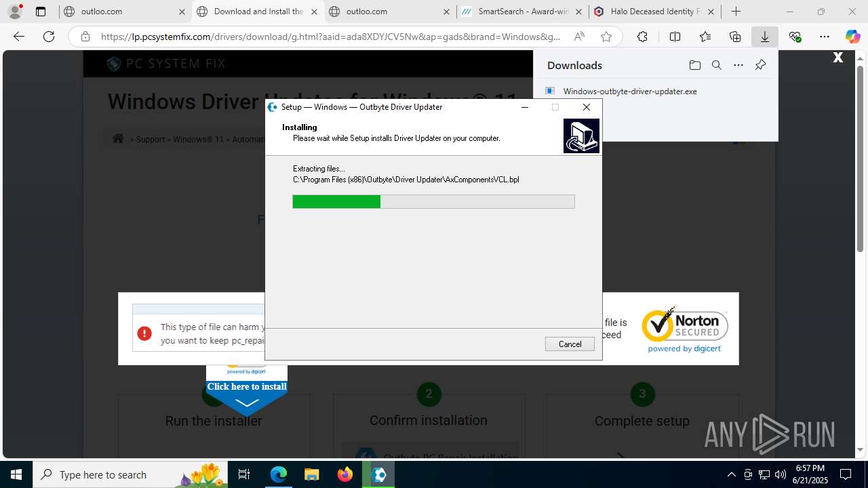The image size is (868, 488).
Task: Select the Download and Install tab
Action: [x=258, y=12]
